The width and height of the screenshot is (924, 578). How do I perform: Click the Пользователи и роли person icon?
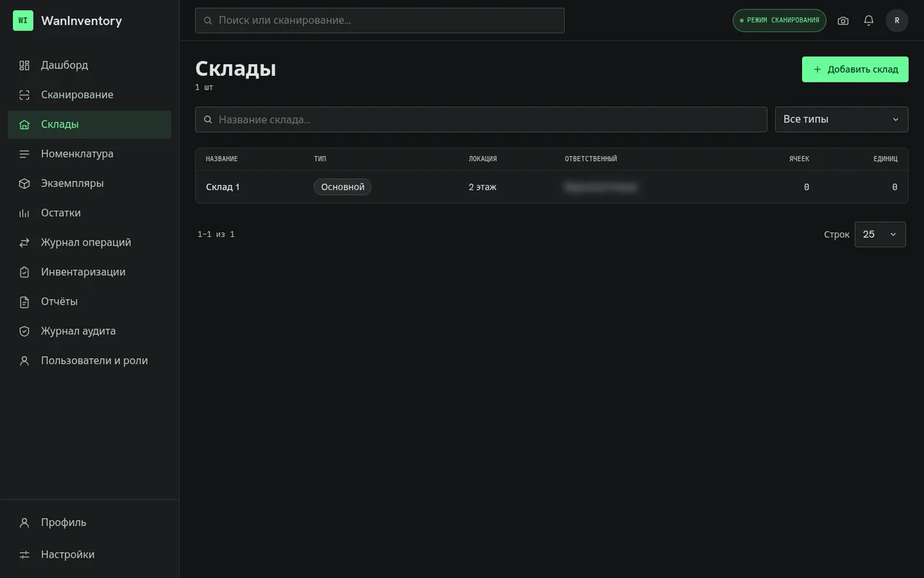point(25,361)
